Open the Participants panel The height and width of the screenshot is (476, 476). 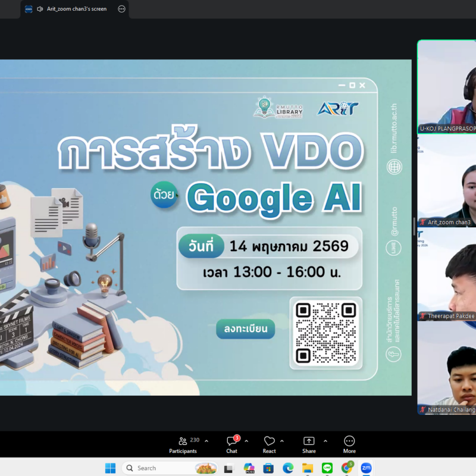pyautogui.click(x=183, y=444)
